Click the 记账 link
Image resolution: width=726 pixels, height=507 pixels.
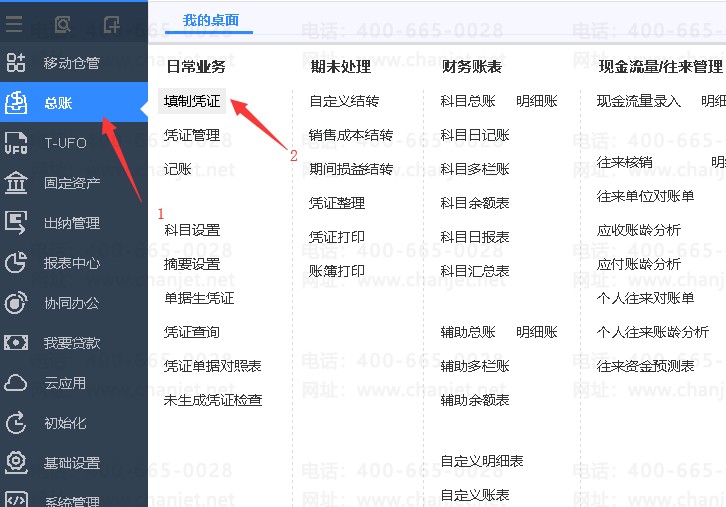pos(177,169)
